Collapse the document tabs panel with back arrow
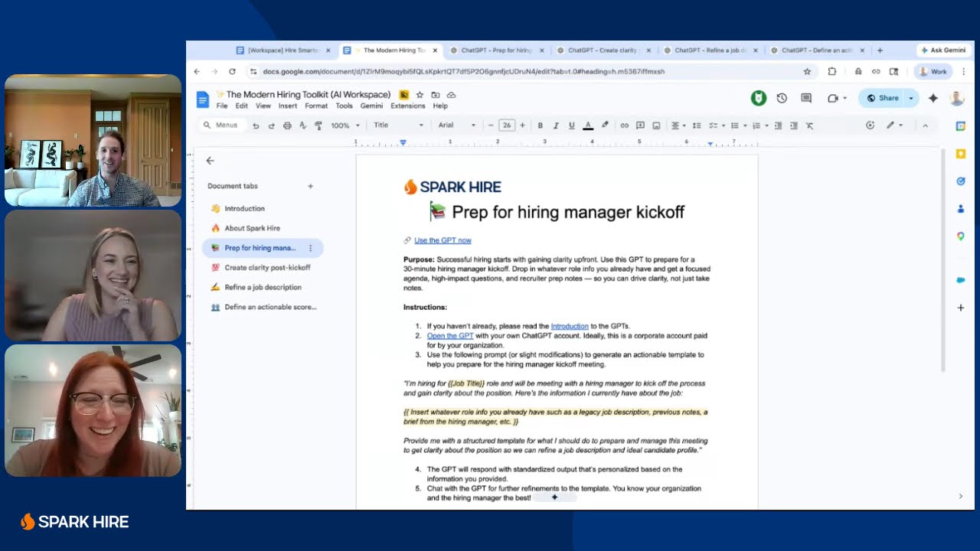Viewport: 980px width, 551px height. pos(210,161)
